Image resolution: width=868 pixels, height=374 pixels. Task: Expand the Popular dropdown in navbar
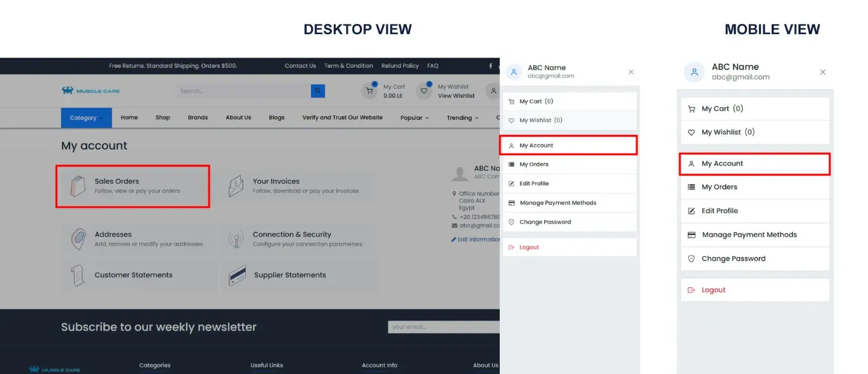tap(414, 118)
